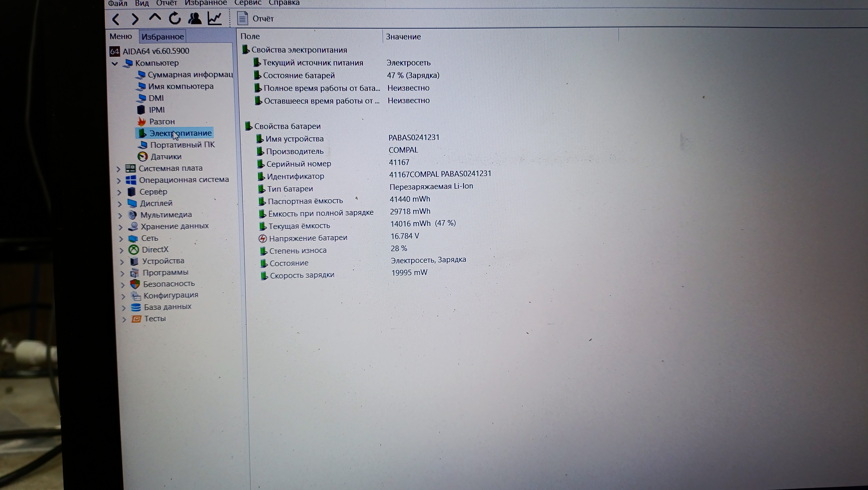
Task: Select the Скорость зарядки row
Action: click(344, 274)
